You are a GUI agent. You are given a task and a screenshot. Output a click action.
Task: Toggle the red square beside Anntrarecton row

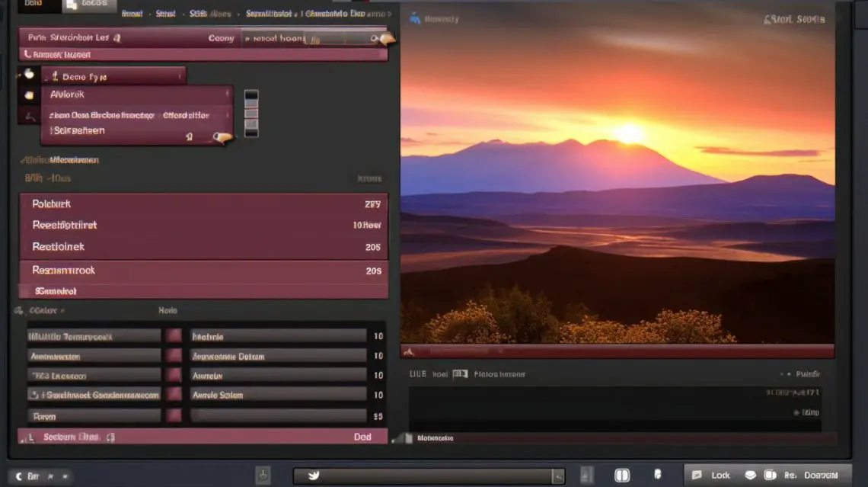[174, 356]
